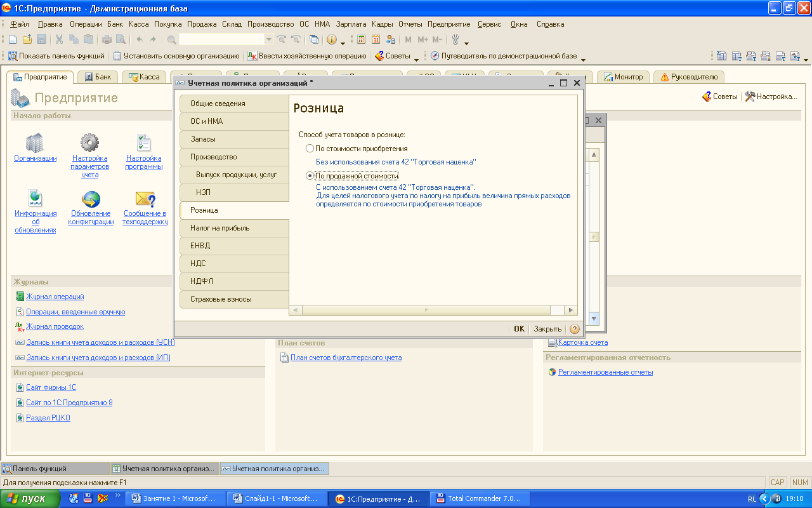Image resolution: width=812 pixels, height=508 pixels.
Task: Select the По стоимости приобретения radio button
Action: coord(310,149)
